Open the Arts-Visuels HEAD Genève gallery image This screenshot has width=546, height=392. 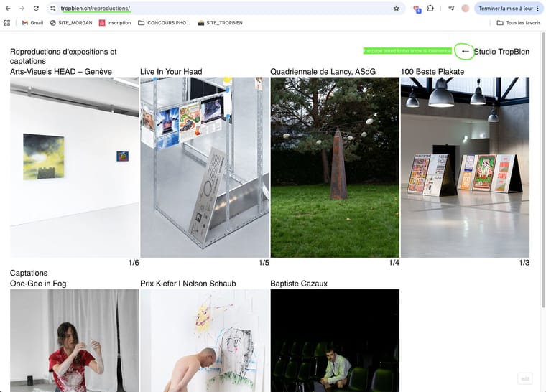(x=75, y=167)
